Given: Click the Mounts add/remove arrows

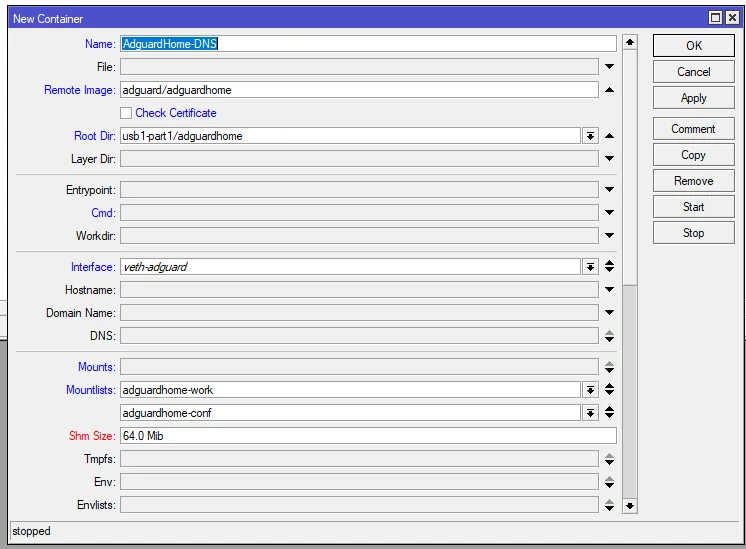Looking at the screenshot, I should [x=609, y=367].
